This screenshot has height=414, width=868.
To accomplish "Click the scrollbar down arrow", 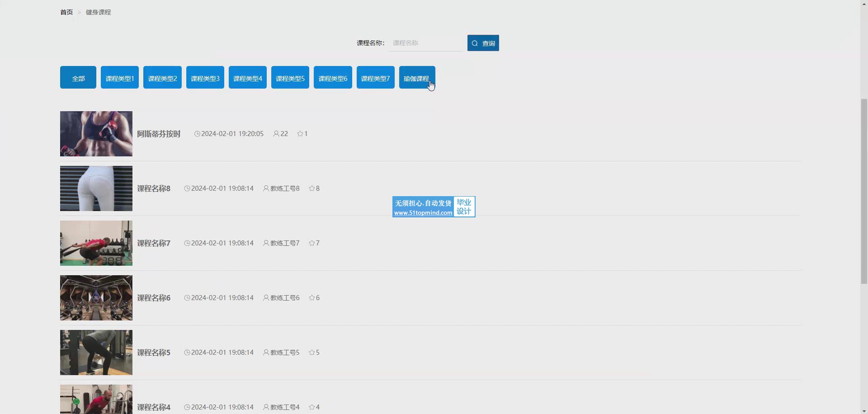I will click(864, 410).
